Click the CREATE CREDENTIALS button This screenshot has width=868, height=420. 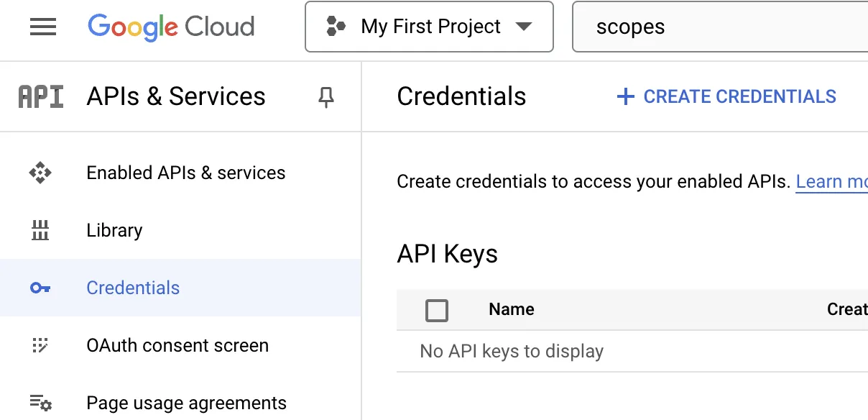726,96
